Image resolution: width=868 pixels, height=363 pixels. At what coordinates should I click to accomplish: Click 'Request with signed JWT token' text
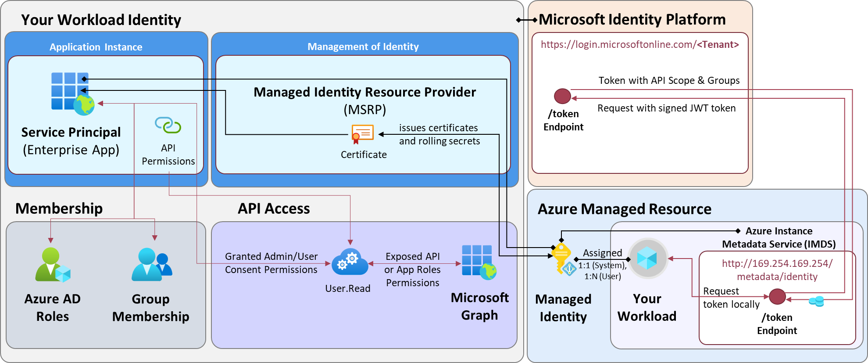pos(666,108)
